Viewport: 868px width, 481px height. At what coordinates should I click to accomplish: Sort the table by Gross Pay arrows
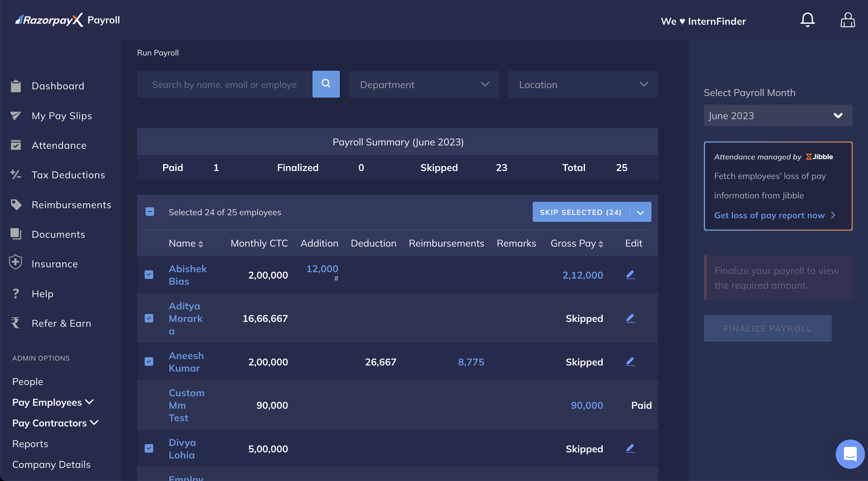pos(601,244)
